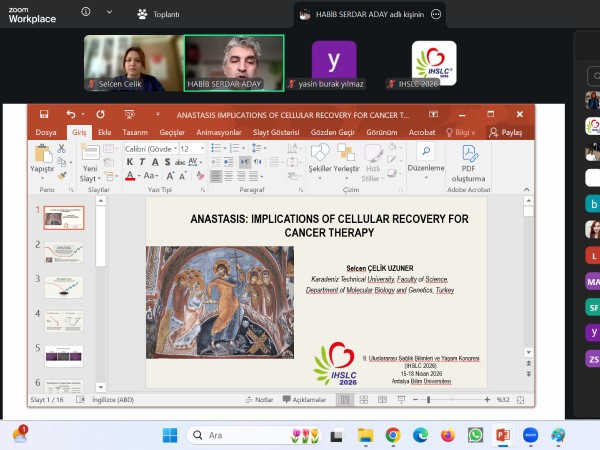Screen dimensions: 600x450
Task: Open the Dosya menu tab
Action: point(46,132)
